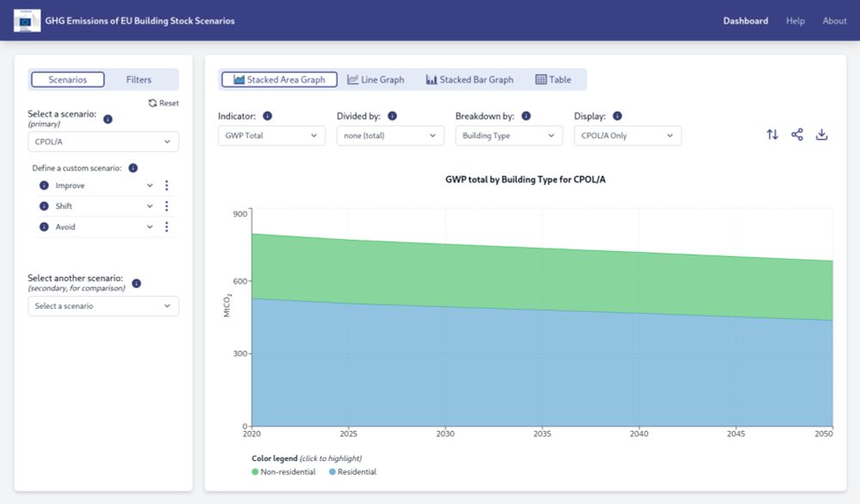This screenshot has height=504, width=860.
Task: Click info icon next to Indicator label
Action: click(267, 116)
